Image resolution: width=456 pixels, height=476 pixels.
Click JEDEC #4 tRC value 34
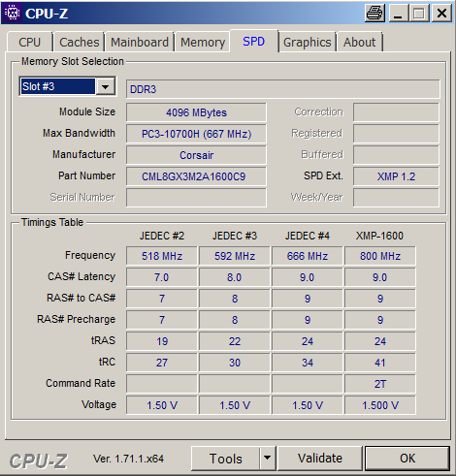coord(308,363)
